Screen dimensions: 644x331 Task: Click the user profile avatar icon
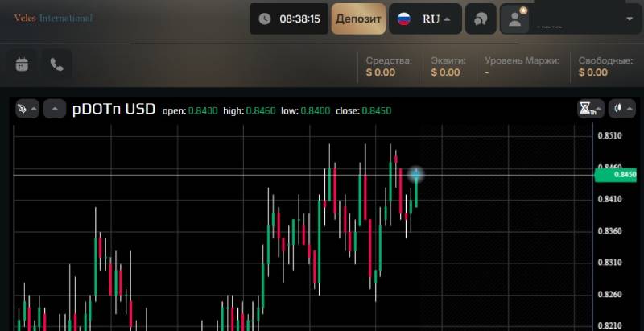click(x=514, y=19)
